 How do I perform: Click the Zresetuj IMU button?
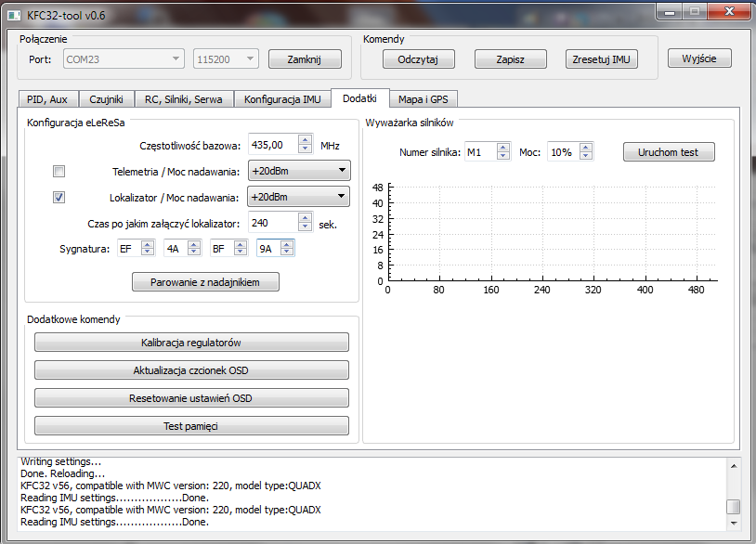tap(602, 59)
